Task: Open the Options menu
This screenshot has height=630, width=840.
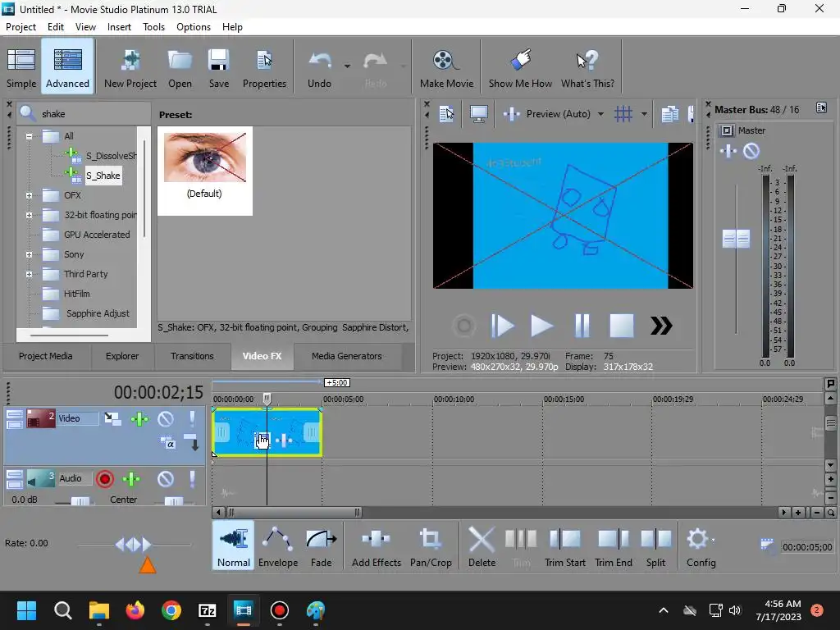Action: (x=194, y=27)
